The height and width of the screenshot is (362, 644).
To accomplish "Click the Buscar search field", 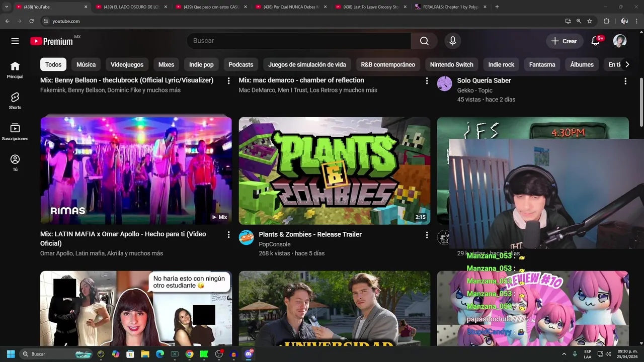I will click(x=299, y=41).
